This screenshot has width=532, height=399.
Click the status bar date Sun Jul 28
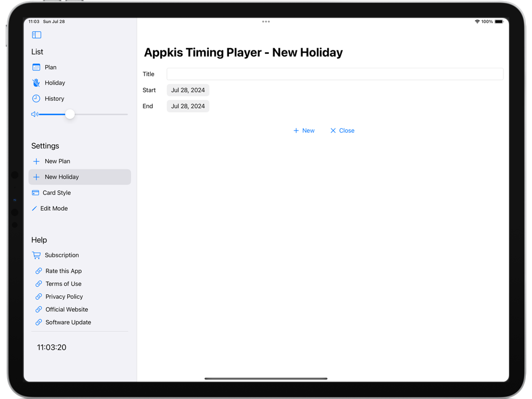54,21
